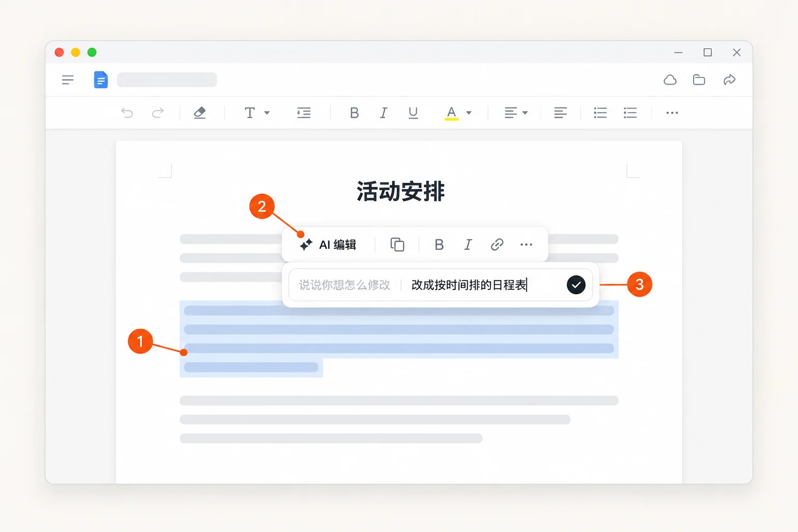
Task: Click the copy icon in floating toolbar
Action: tap(397, 245)
